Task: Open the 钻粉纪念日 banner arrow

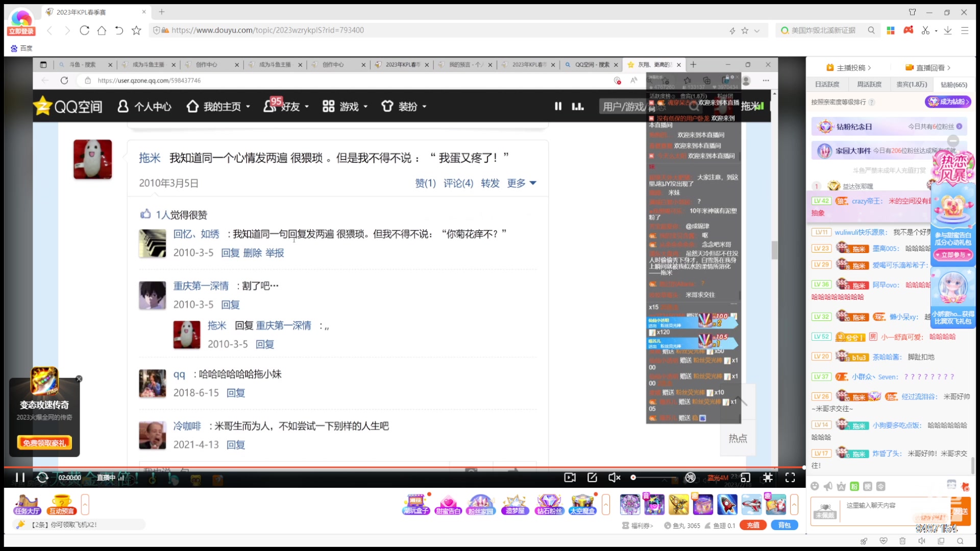Action: click(x=959, y=127)
